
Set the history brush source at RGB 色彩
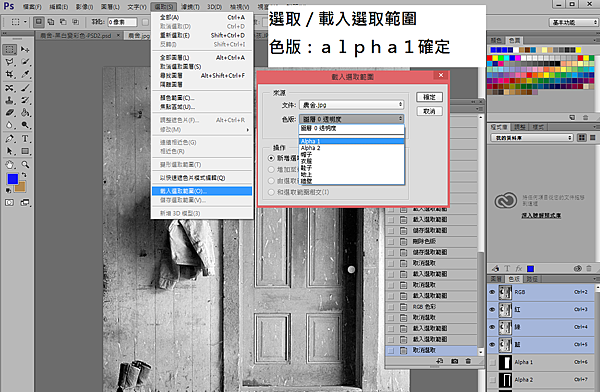point(391,307)
